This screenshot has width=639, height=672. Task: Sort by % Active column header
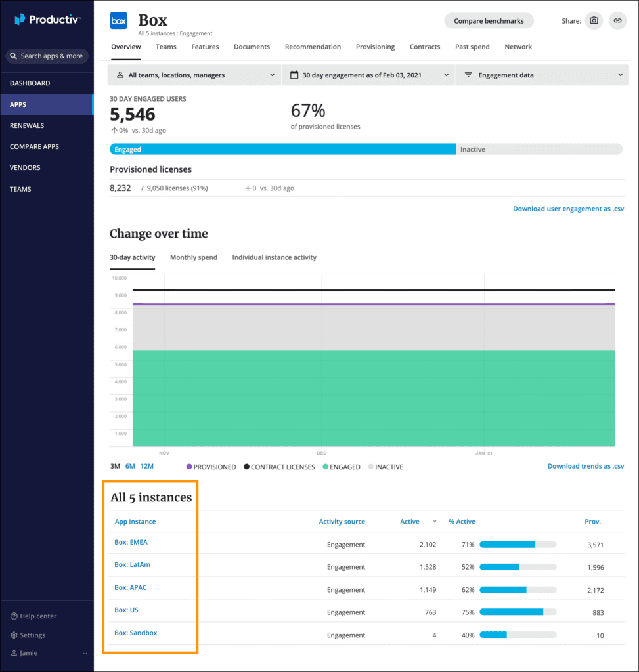pyautogui.click(x=462, y=522)
